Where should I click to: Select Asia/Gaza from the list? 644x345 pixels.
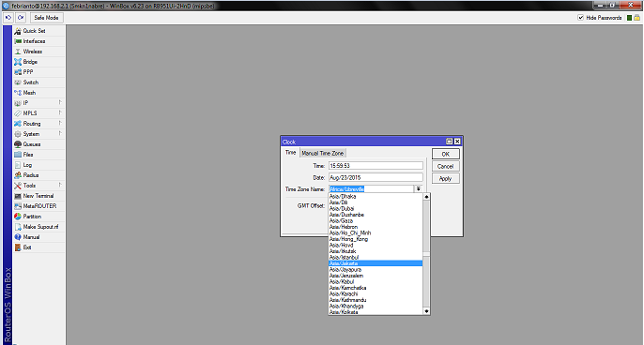376,220
